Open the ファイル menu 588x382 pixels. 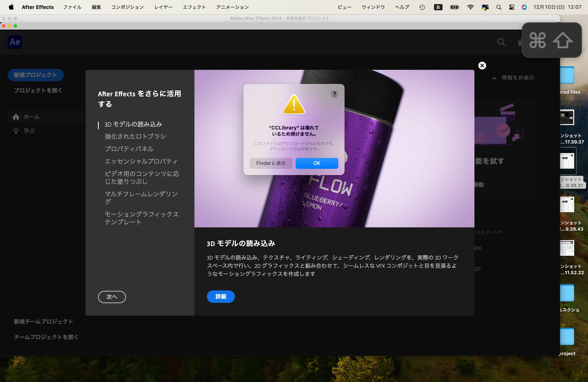click(72, 7)
